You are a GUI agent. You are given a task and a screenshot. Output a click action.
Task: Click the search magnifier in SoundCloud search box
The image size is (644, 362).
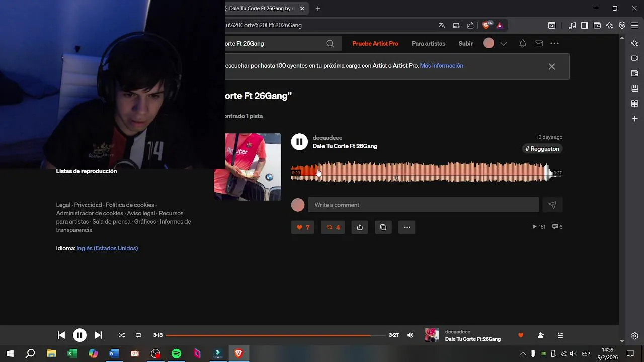330,44
